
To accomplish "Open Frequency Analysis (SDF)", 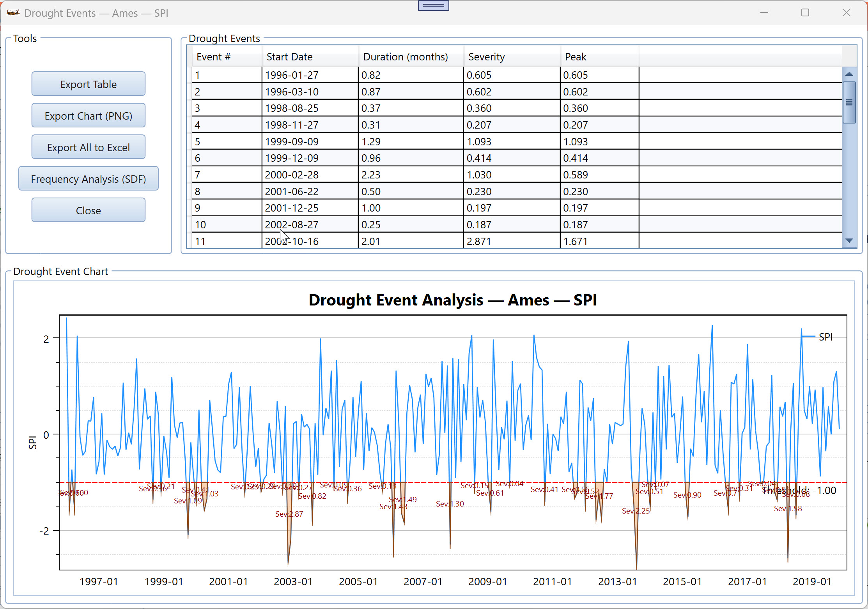I will pos(89,178).
